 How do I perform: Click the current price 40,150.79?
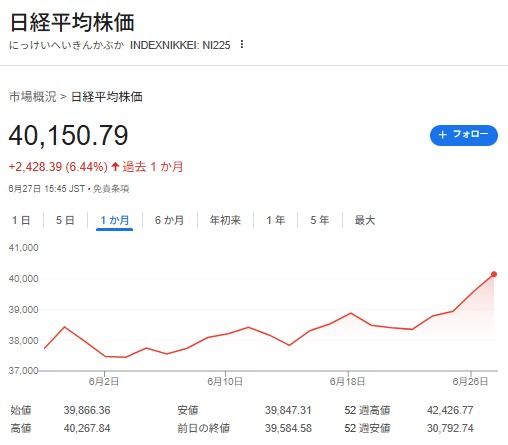[x=68, y=135]
